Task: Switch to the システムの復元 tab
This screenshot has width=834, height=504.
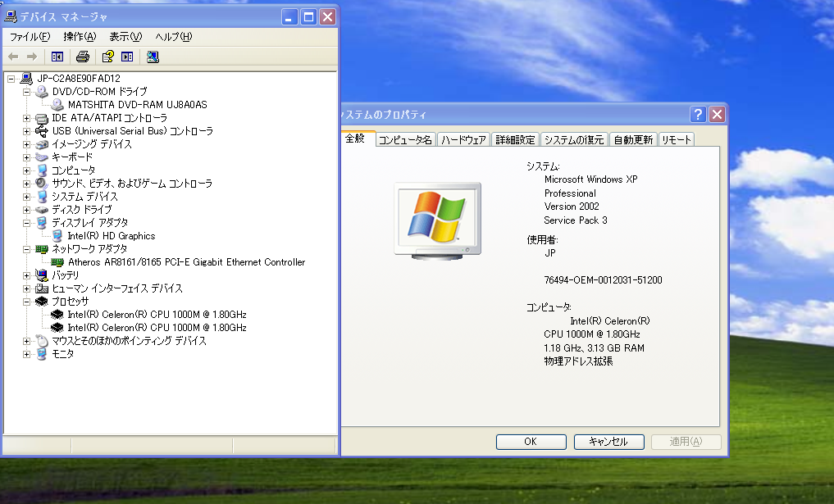Action: click(x=574, y=140)
